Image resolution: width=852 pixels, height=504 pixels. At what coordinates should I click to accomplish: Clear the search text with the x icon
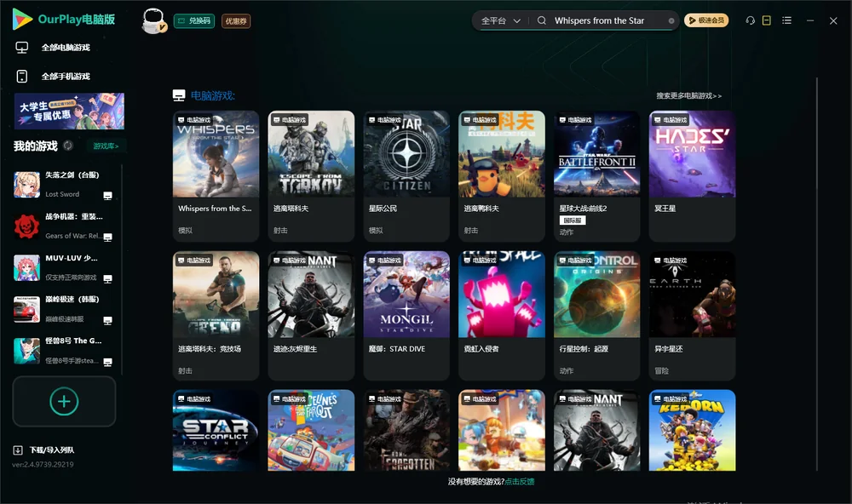click(671, 21)
